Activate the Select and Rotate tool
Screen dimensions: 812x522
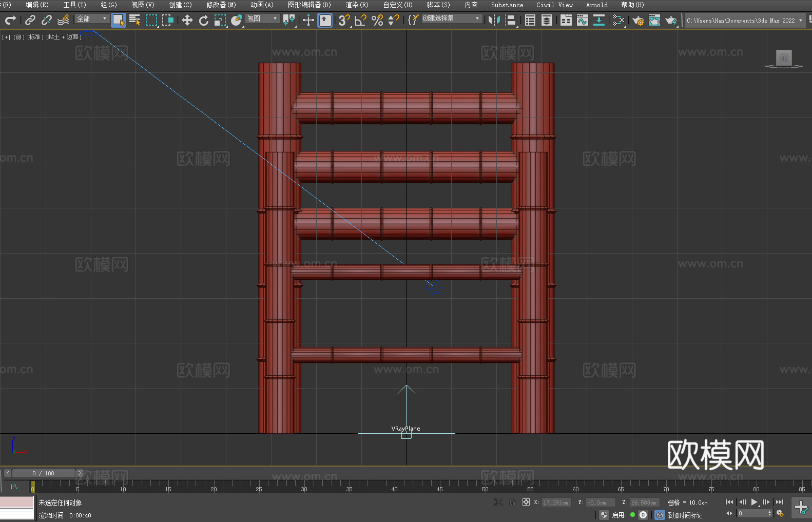pos(204,20)
